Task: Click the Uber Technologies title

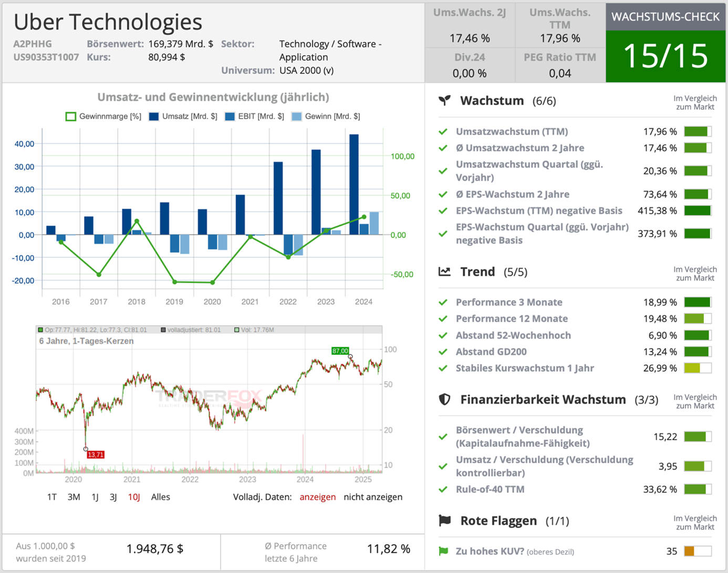Action: pyautogui.click(x=108, y=22)
